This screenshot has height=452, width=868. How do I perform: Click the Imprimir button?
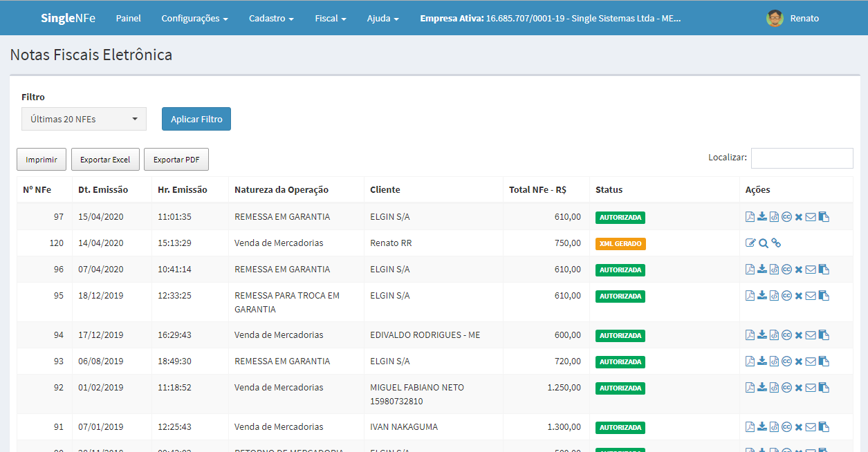click(x=41, y=160)
